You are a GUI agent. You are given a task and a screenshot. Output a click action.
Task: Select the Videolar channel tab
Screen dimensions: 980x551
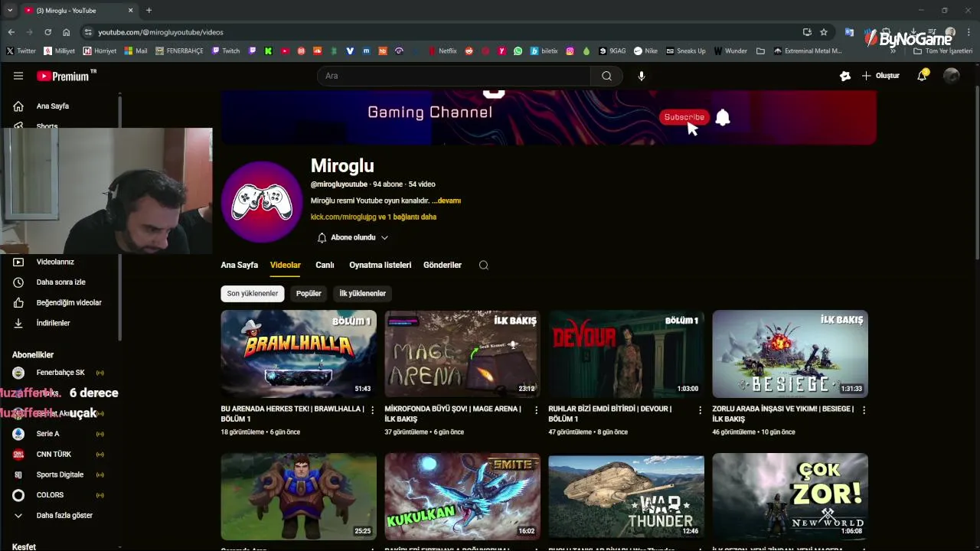click(286, 265)
